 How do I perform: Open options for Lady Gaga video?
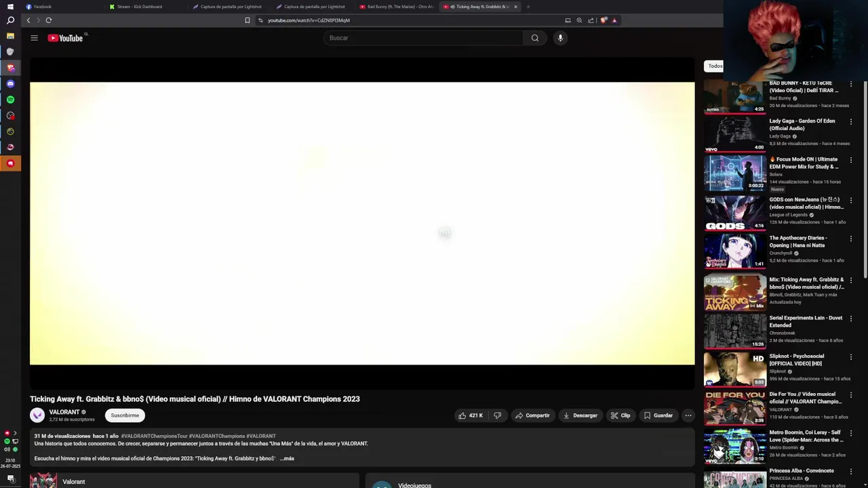(x=851, y=122)
